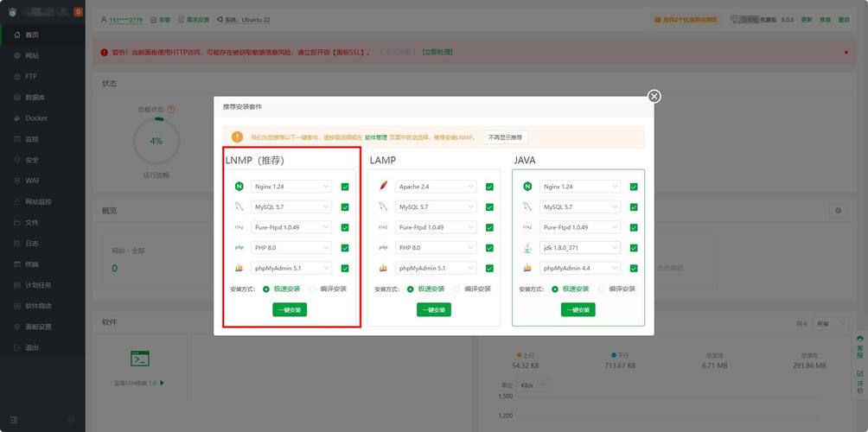This screenshot has height=432, width=868.
Task: Click the Nginx icon in the LNMP panel
Action: pyautogui.click(x=239, y=187)
